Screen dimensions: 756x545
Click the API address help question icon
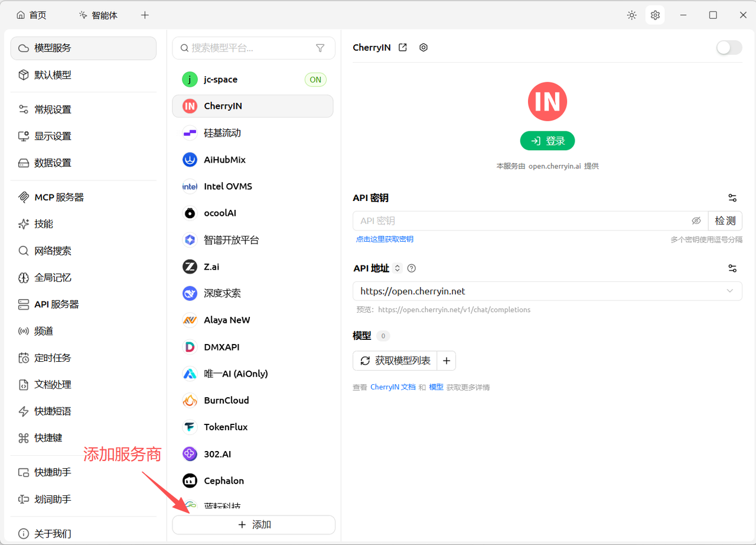click(412, 268)
